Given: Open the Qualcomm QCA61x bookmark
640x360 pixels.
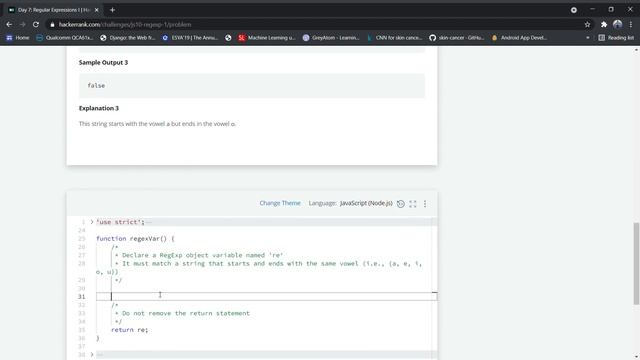Looking at the screenshot, I should 64,38.
